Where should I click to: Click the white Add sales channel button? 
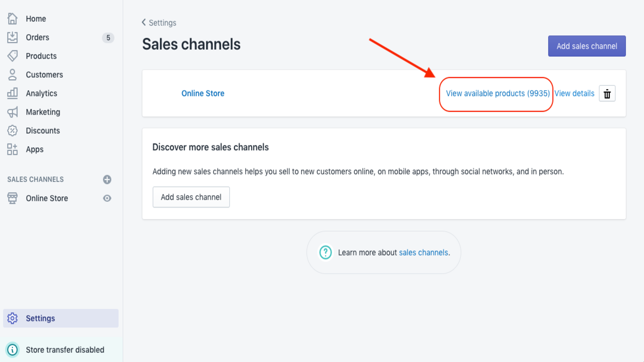pos(191,197)
